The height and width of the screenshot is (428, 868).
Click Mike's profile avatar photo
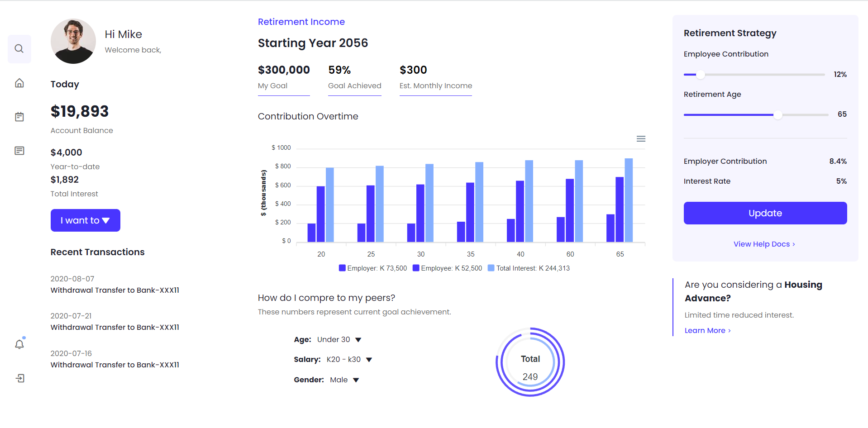[x=73, y=41]
